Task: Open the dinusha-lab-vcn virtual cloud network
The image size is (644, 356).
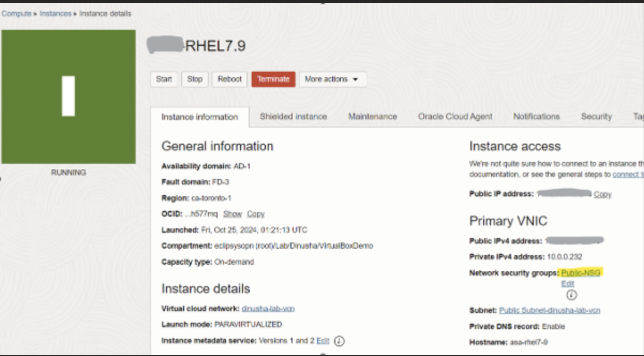Action: [x=268, y=309]
